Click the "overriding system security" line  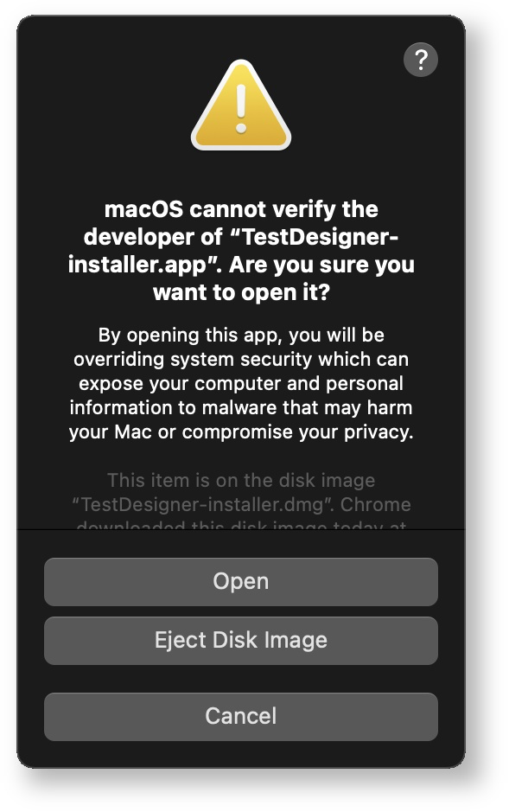[241, 360]
